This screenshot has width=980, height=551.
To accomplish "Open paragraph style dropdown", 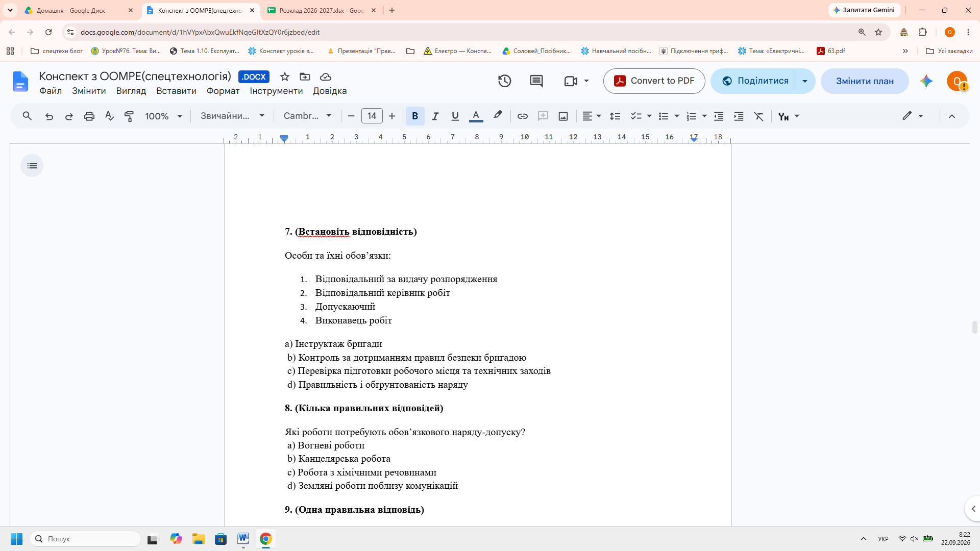I will [x=232, y=116].
